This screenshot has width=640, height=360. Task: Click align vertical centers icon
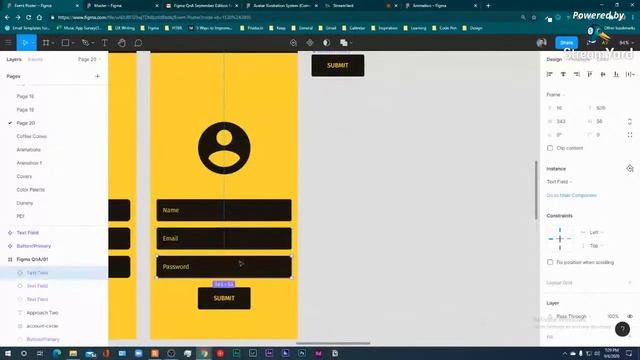coord(603,74)
